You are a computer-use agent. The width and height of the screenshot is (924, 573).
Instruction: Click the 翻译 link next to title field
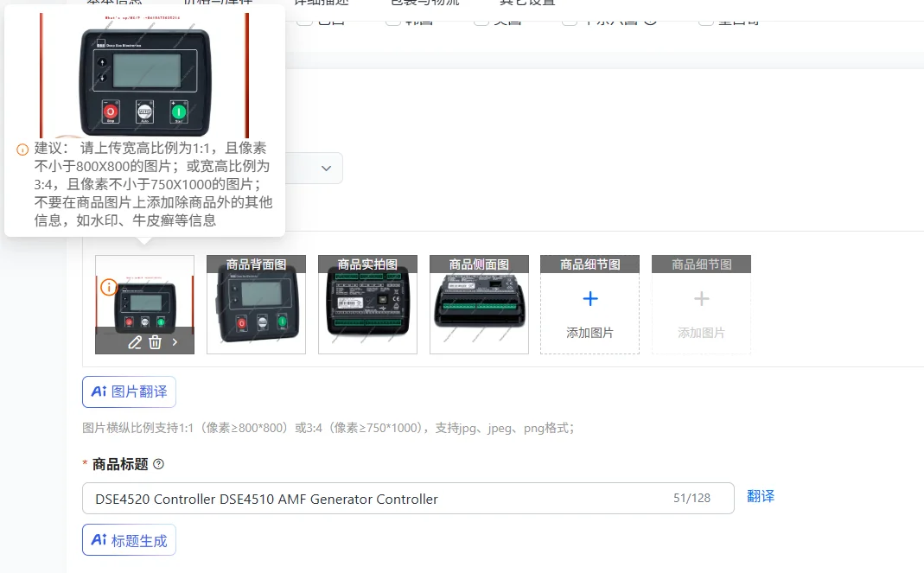click(x=760, y=496)
